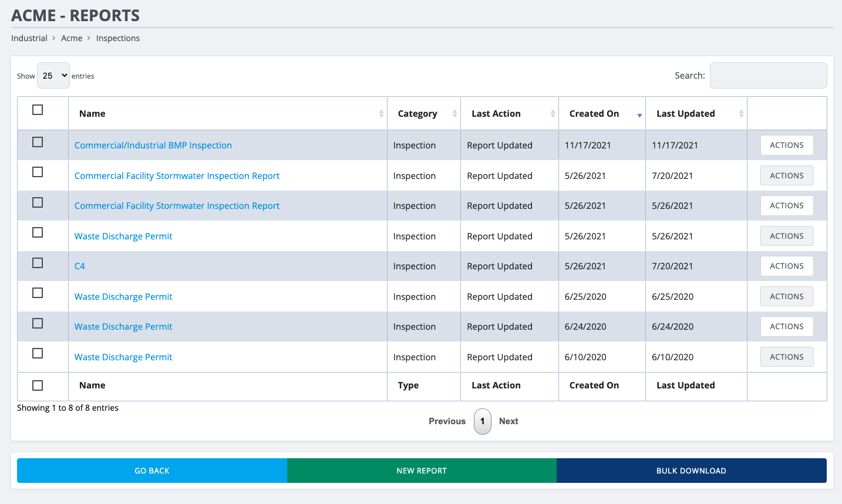
Task: Select page 1 in the pagination
Action: click(483, 421)
